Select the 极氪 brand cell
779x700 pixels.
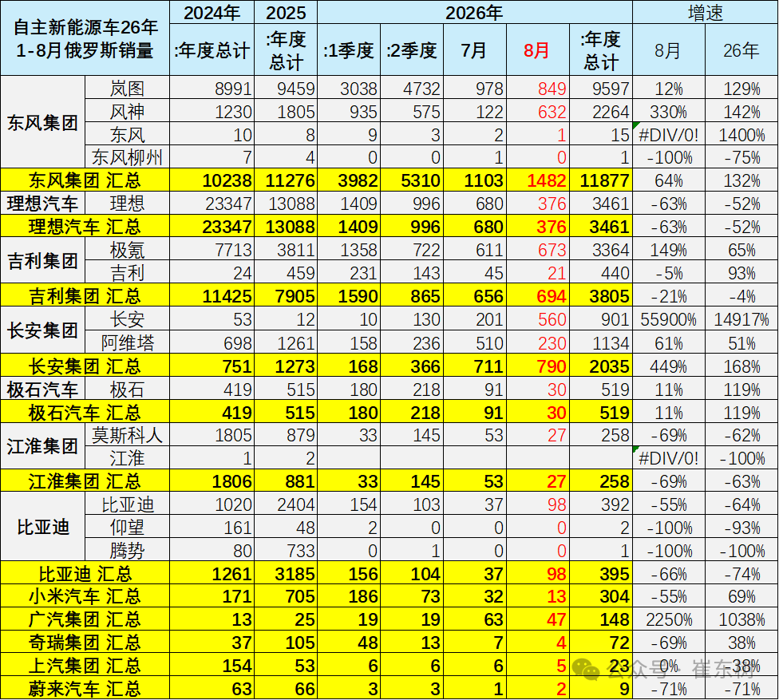127,249
